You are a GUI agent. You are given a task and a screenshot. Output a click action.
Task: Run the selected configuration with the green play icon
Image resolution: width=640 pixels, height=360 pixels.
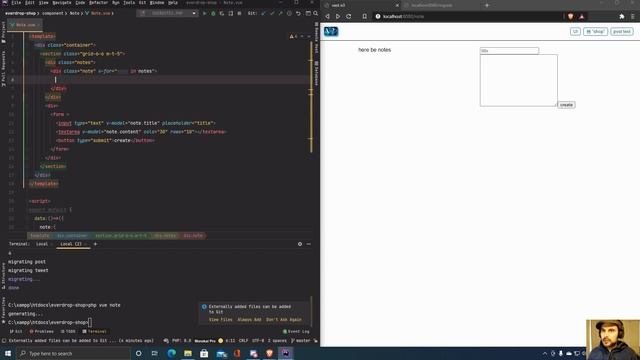point(204,13)
